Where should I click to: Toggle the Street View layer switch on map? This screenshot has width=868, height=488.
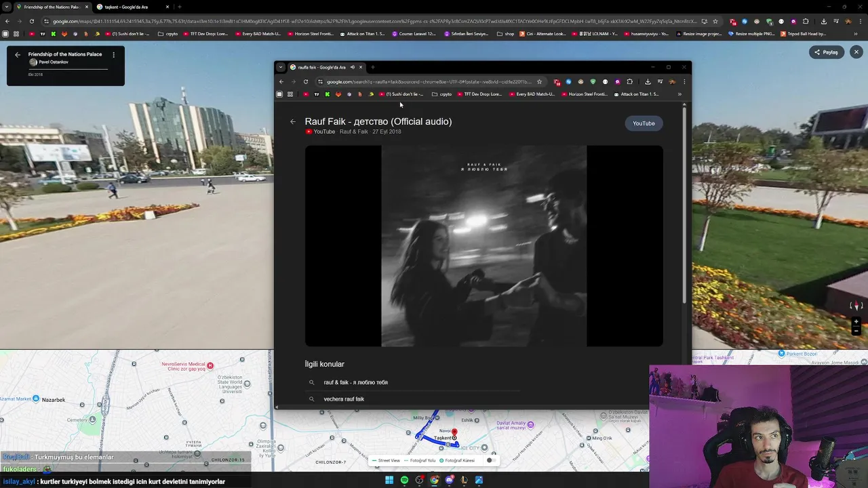(x=490, y=460)
